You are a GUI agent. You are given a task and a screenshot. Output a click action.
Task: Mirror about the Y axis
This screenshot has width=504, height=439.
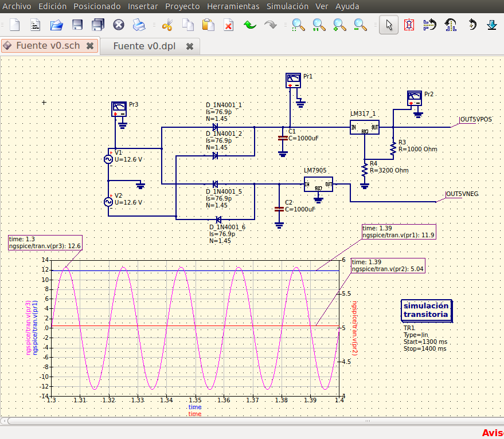coord(451,25)
